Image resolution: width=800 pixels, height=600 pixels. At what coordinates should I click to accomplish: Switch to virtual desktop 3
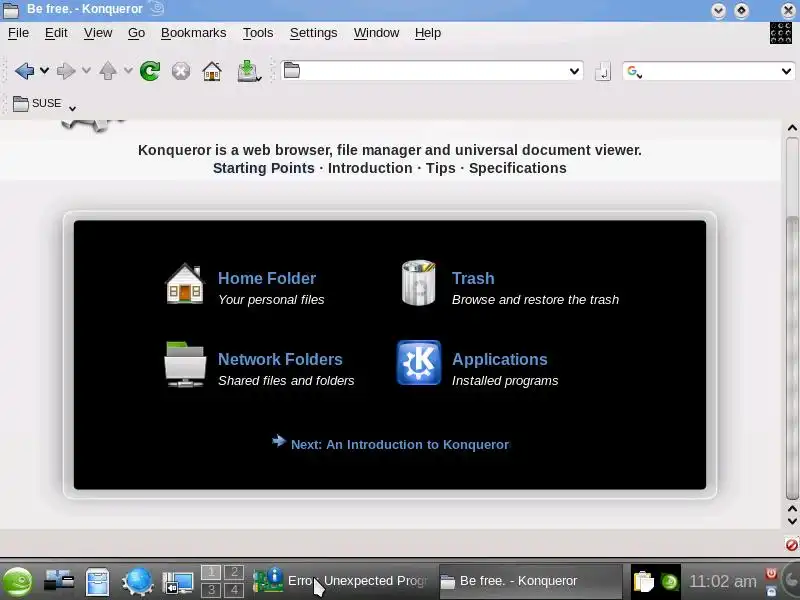coord(211,590)
